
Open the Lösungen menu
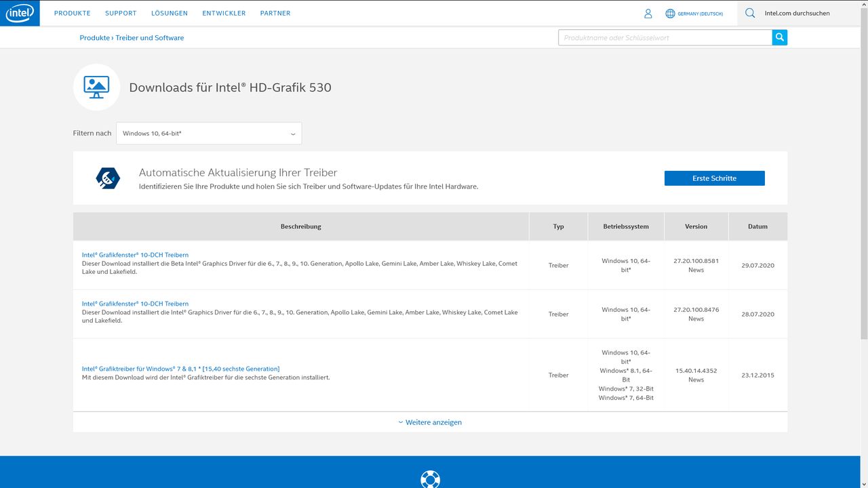170,14
